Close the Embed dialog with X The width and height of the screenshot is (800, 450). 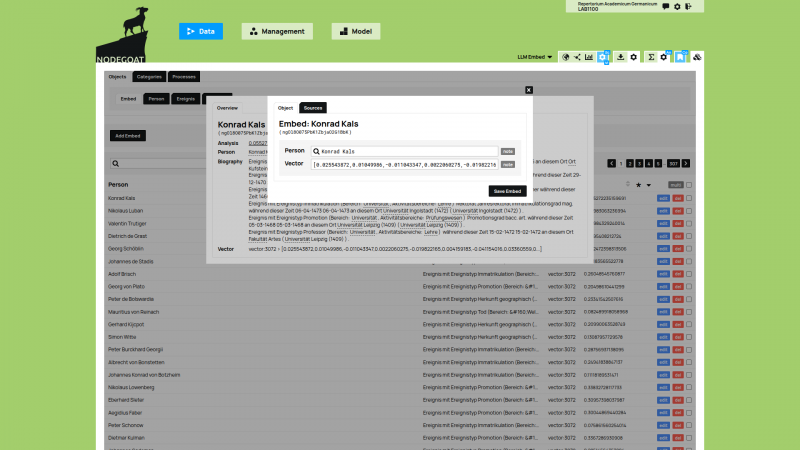pos(529,89)
